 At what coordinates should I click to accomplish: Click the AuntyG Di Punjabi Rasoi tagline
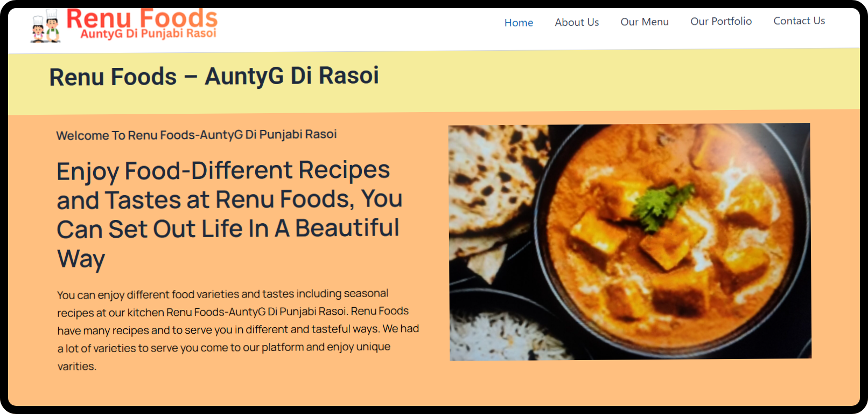click(x=149, y=34)
